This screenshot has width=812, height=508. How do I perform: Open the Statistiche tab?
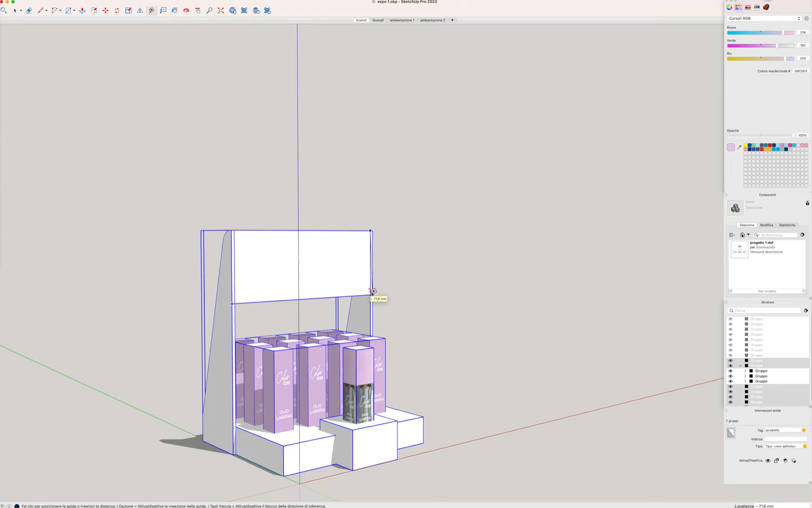pos(787,225)
